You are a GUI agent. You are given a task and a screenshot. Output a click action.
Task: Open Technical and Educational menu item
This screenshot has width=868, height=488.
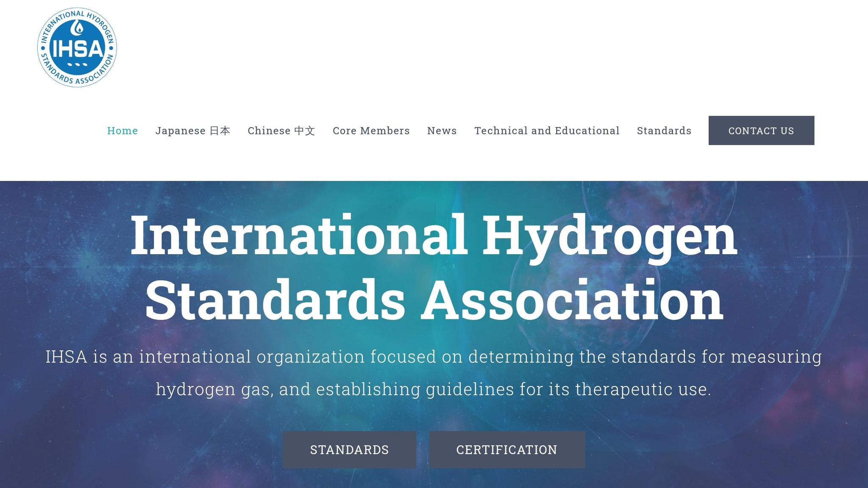click(x=547, y=130)
